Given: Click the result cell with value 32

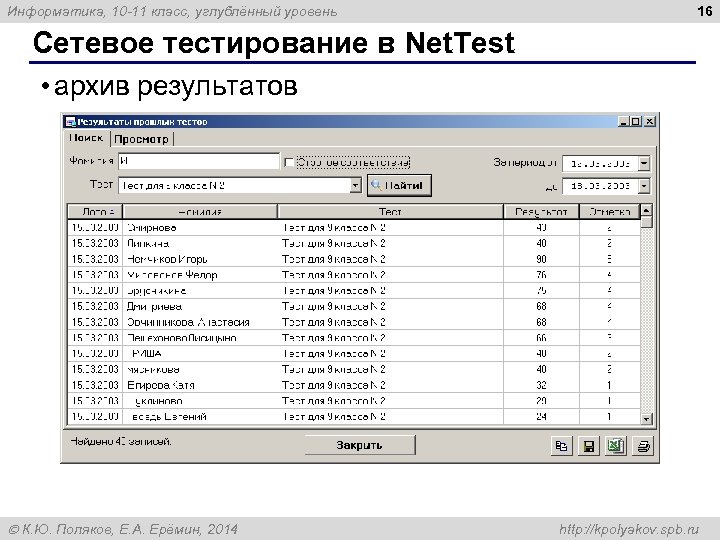Looking at the screenshot, I should pos(541,385).
